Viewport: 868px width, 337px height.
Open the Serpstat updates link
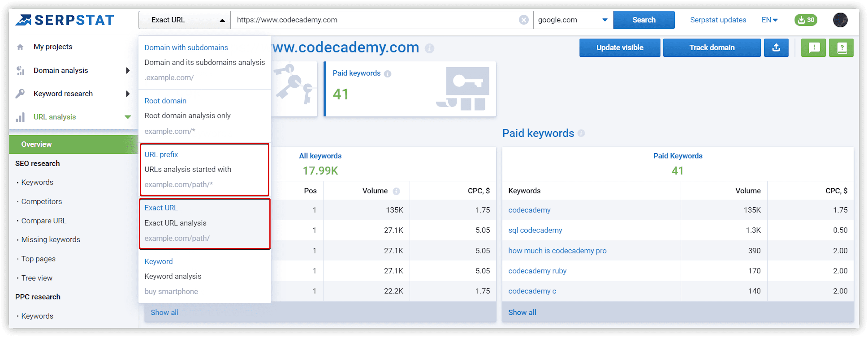[718, 20]
